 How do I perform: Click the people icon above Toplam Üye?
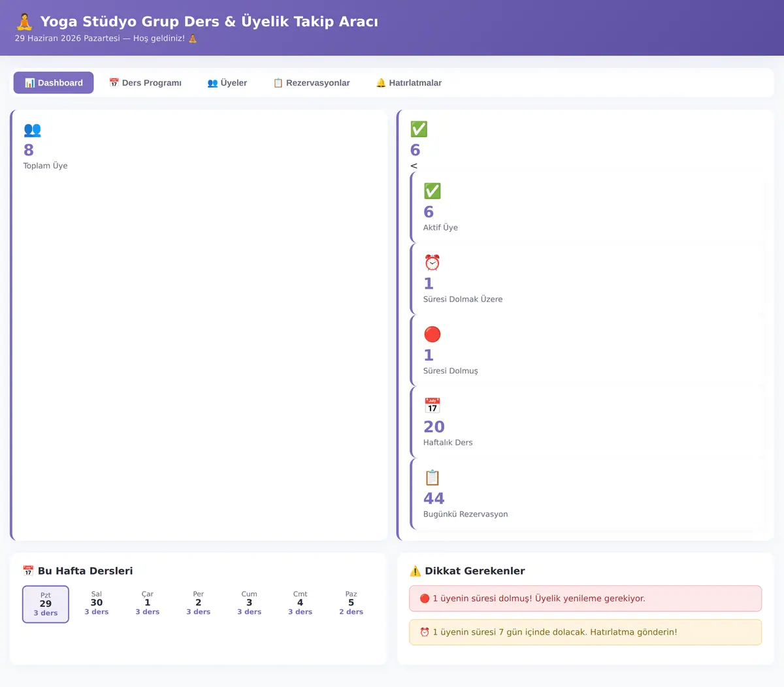pyautogui.click(x=32, y=129)
